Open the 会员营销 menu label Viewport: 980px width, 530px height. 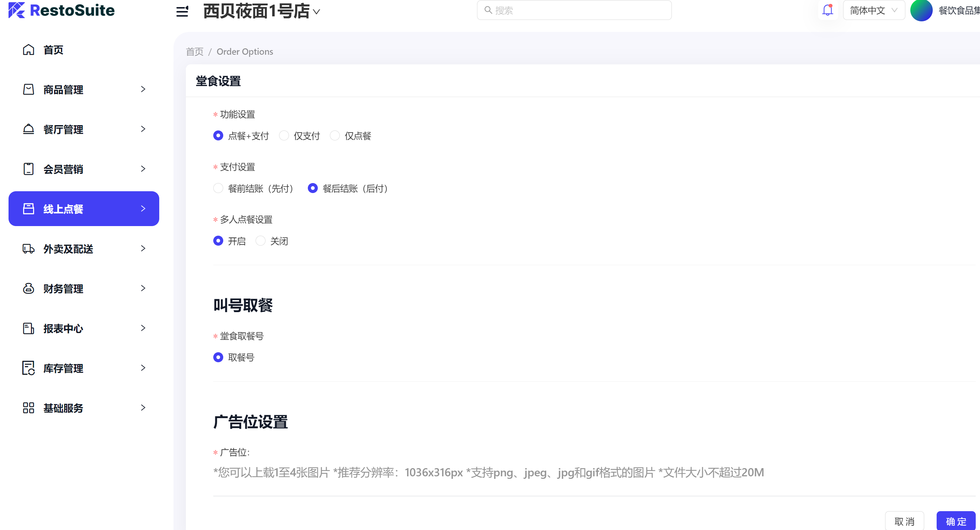(x=63, y=169)
